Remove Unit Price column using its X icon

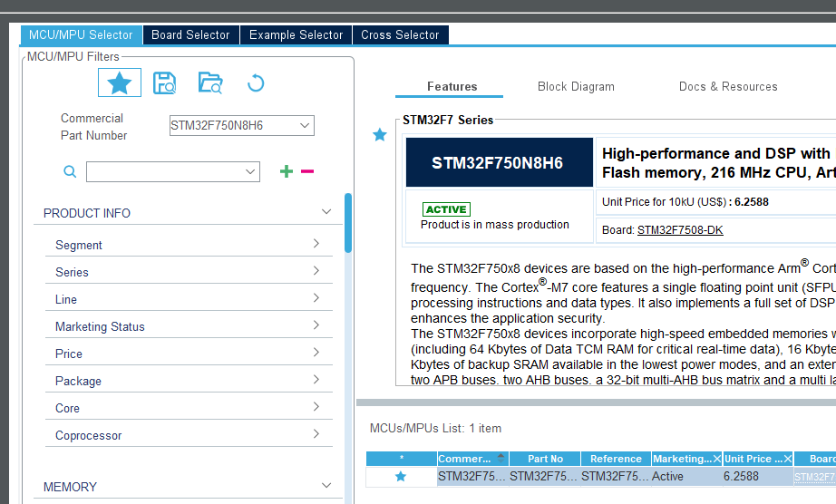tap(787, 459)
